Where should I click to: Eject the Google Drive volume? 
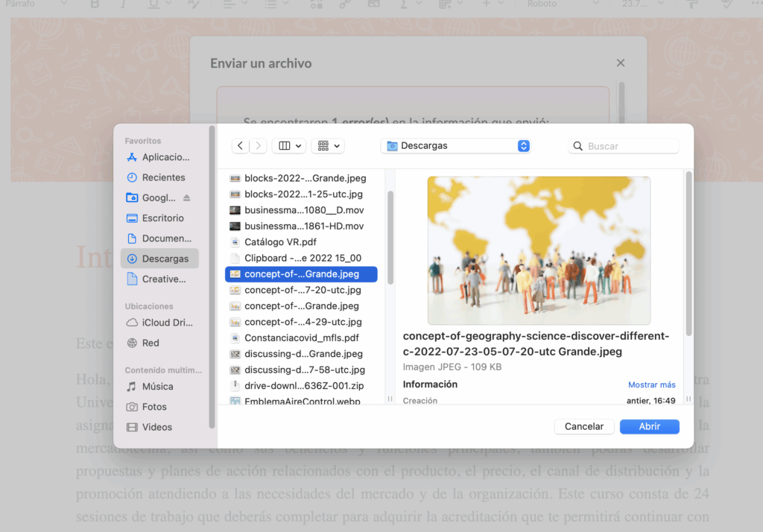[x=187, y=198]
